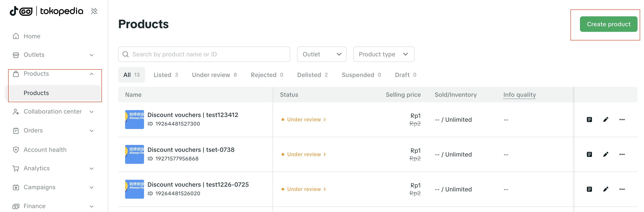Open more options for test1226-0725 product

622,189
